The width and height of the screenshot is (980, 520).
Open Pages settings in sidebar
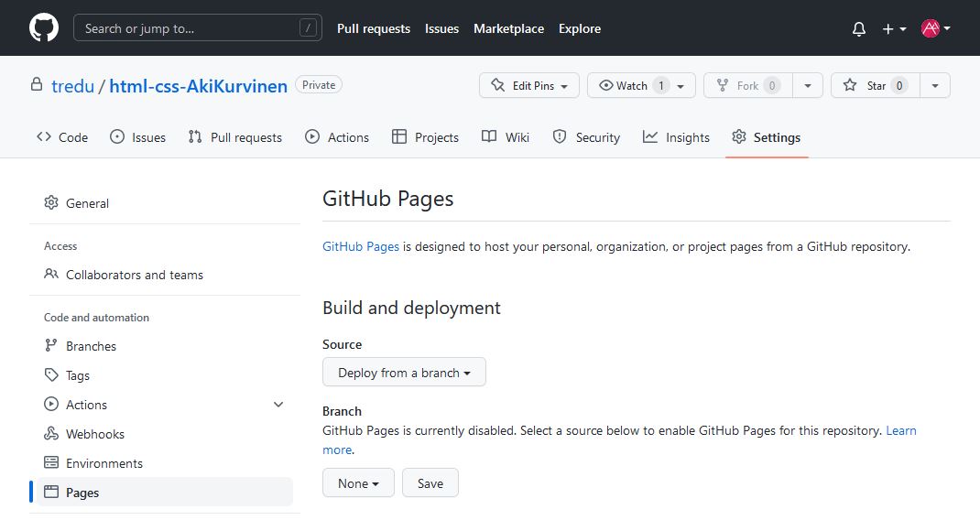coord(165,493)
